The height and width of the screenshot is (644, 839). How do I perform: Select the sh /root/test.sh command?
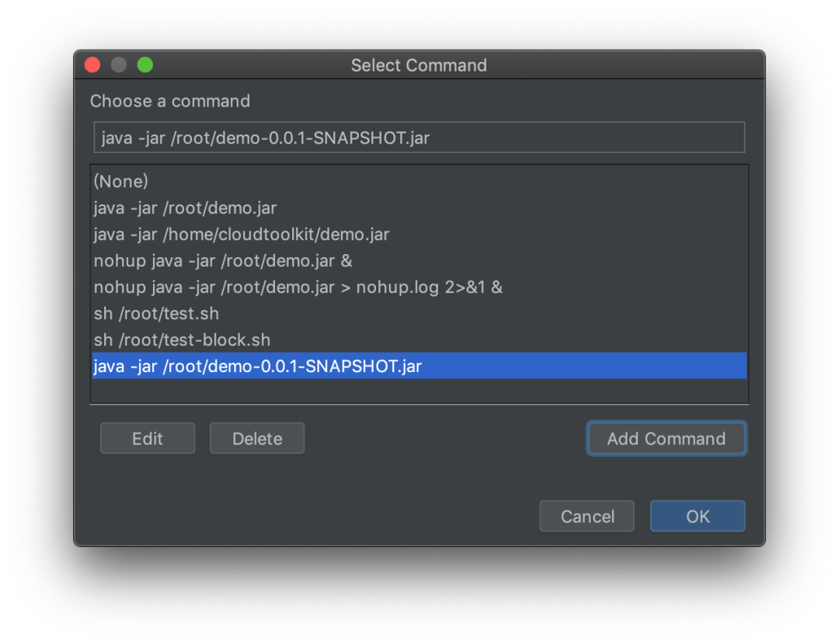156,314
